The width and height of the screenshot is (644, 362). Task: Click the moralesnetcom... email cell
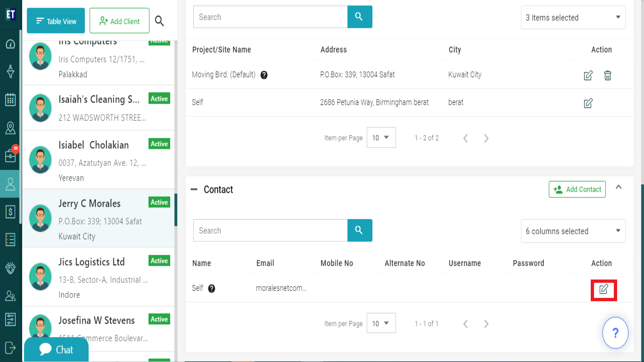point(281,288)
